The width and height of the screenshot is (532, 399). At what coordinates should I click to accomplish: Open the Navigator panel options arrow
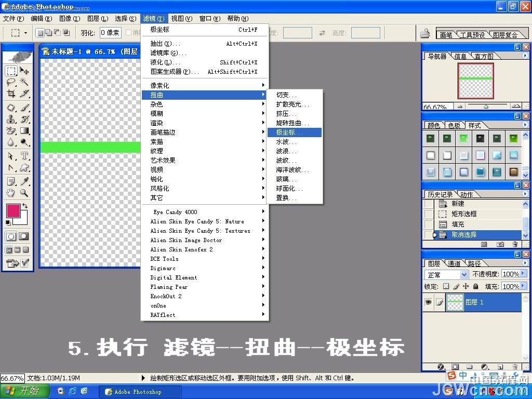click(x=525, y=56)
